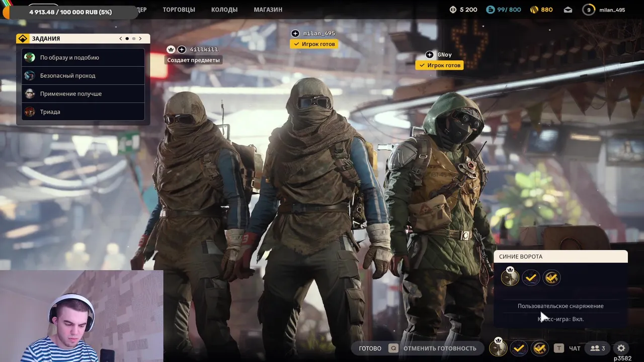Select second page dot in Задания header
The image size is (644, 362).
(x=133, y=39)
